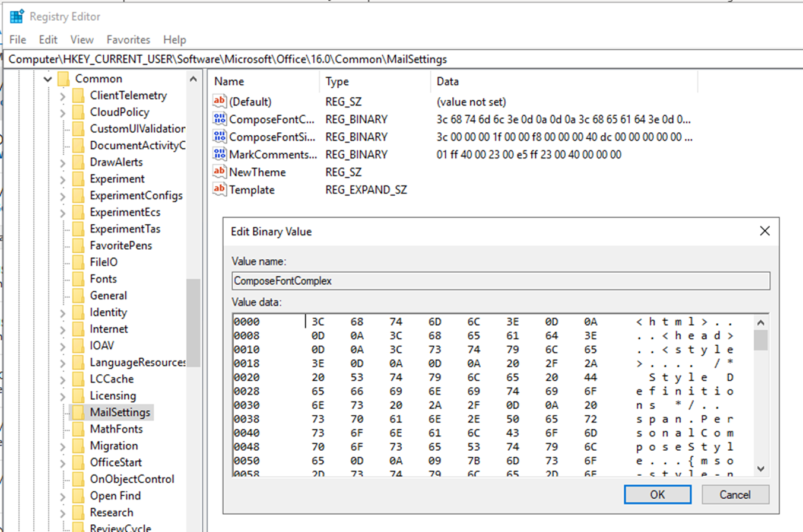The height and width of the screenshot is (532, 803).
Task: Click the hex data scrollbar up arrow
Action: (x=761, y=323)
